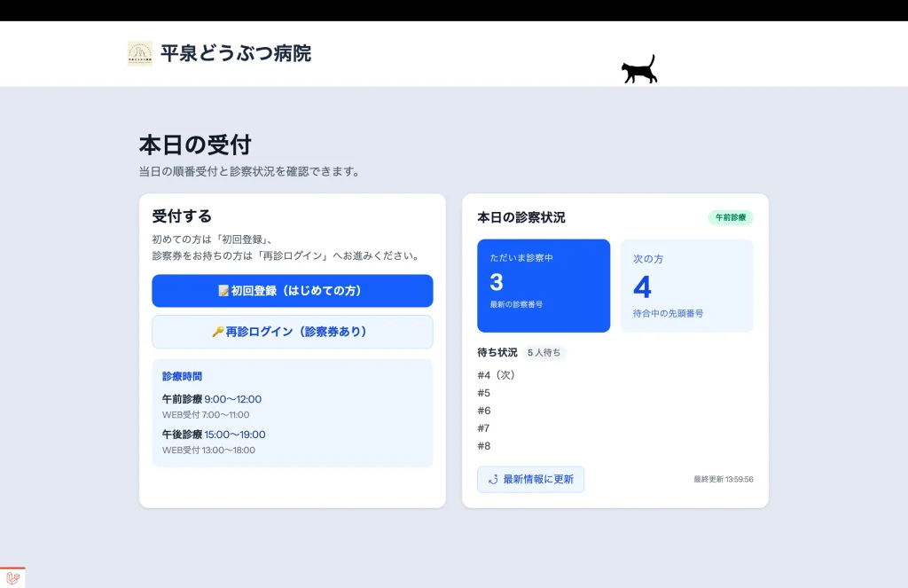This screenshot has height=588, width=908.
Task: Click the 5人待ち waiting count badge
Action: coord(544,353)
